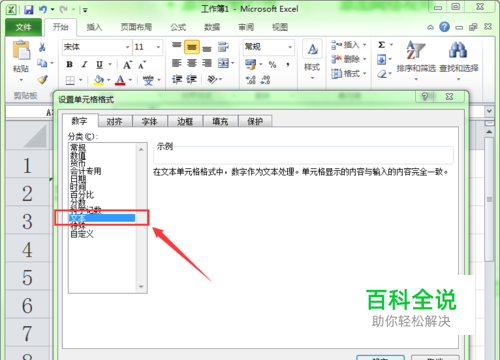
Task: Click the Paste clipboard icon
Action: [21, 50]
